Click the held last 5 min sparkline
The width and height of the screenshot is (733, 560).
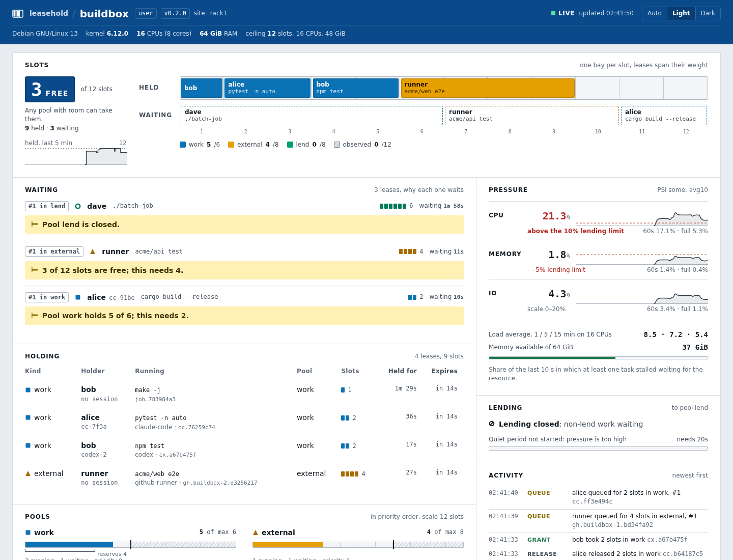pos(76,156)
